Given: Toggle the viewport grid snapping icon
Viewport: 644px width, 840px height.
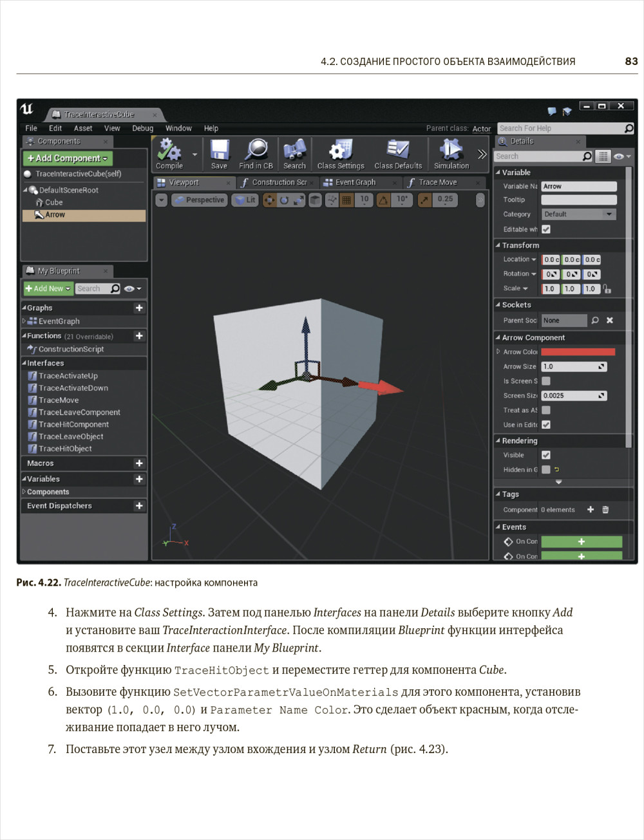Looking at the screenshot, I should pyautogui.click(x=346, y=200).
